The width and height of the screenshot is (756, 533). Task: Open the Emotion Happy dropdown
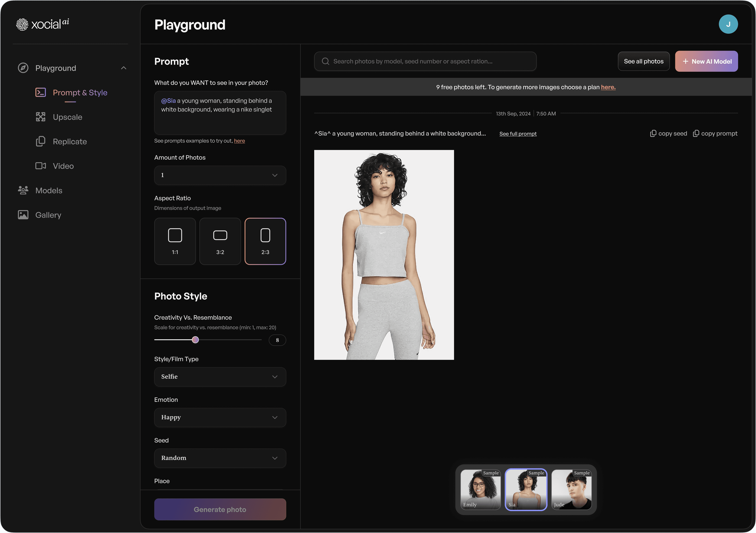[x=220, y=417]
